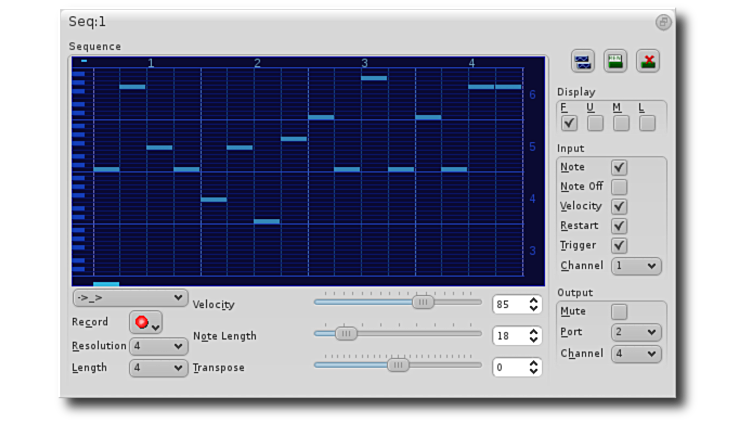Screen dimensions: 752x423
Task: Click the blue waveform icon button
Action: coord(583,61)
